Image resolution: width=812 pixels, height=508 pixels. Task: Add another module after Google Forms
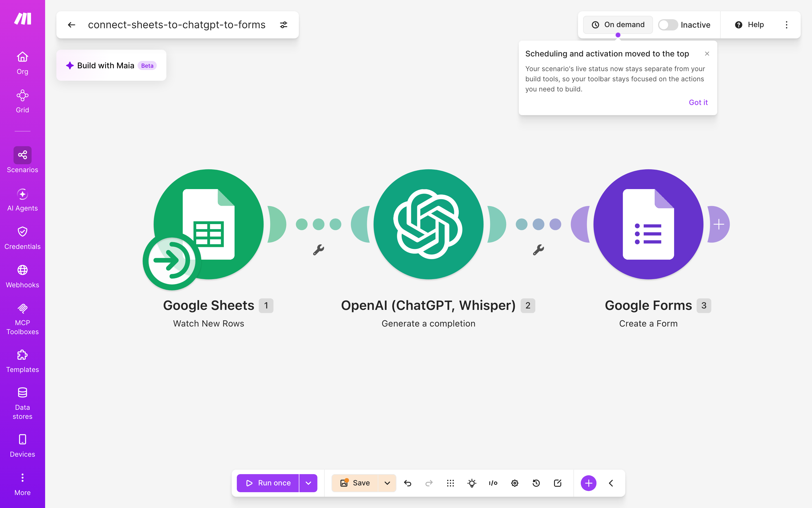(x=718, y=224)
